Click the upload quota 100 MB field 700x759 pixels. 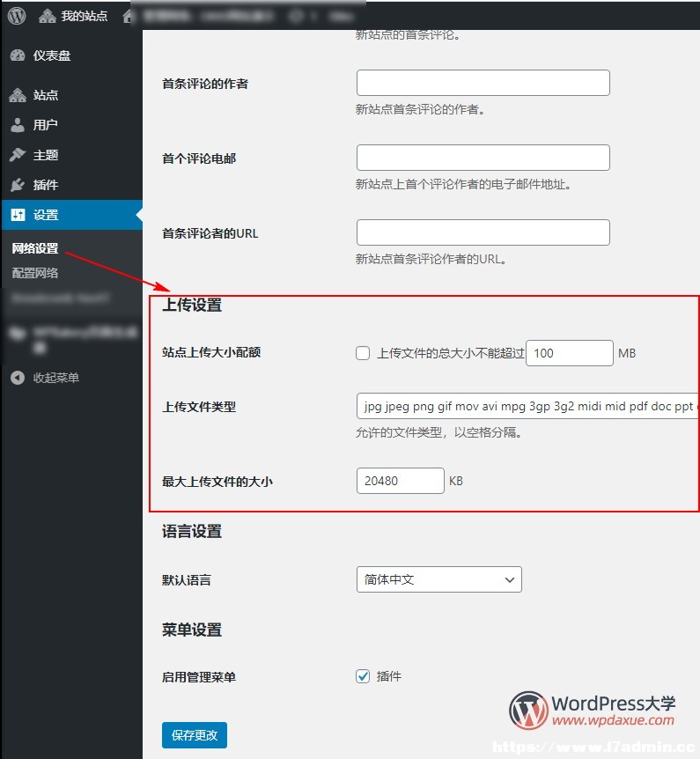[x=570, y=353]
